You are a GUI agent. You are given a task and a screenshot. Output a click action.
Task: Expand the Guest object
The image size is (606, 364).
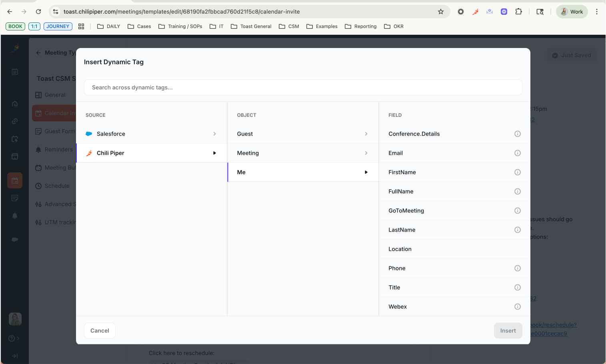coord(302,134)
